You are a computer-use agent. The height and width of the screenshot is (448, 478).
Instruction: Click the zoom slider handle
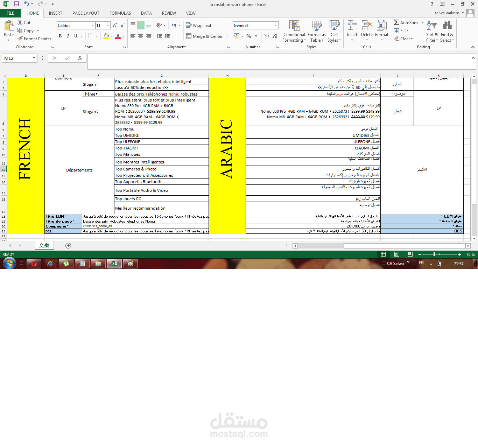tap(434, 254)
